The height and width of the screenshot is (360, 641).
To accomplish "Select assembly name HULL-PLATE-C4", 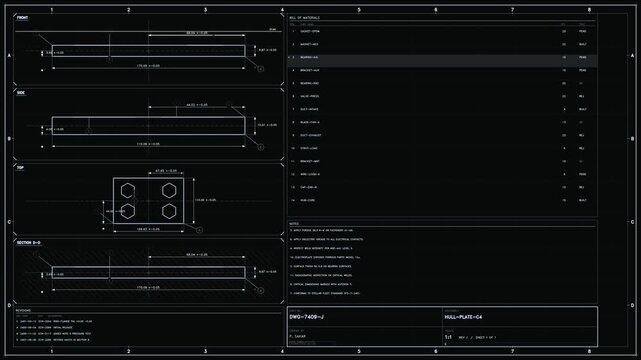I will [x=463, y=317].
